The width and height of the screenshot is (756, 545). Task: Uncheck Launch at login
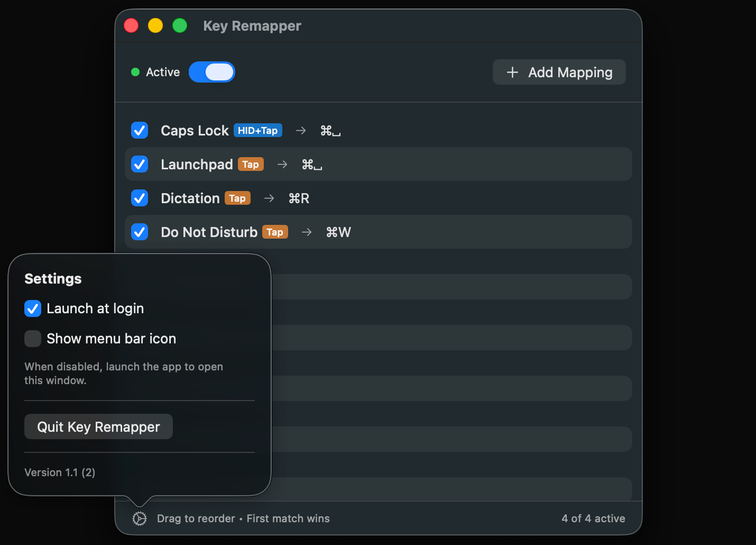32,308
